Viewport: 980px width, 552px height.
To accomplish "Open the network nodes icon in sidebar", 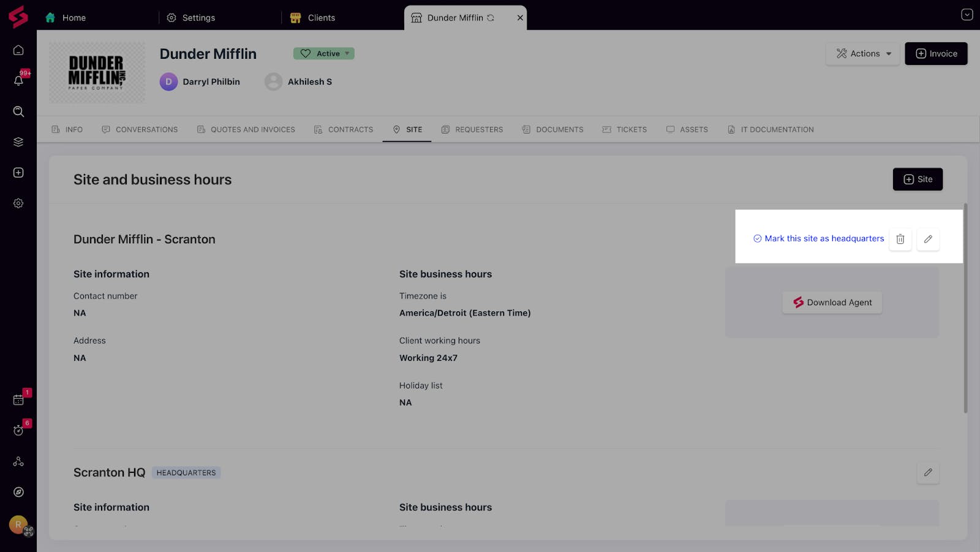I will [x=18, y=461].
